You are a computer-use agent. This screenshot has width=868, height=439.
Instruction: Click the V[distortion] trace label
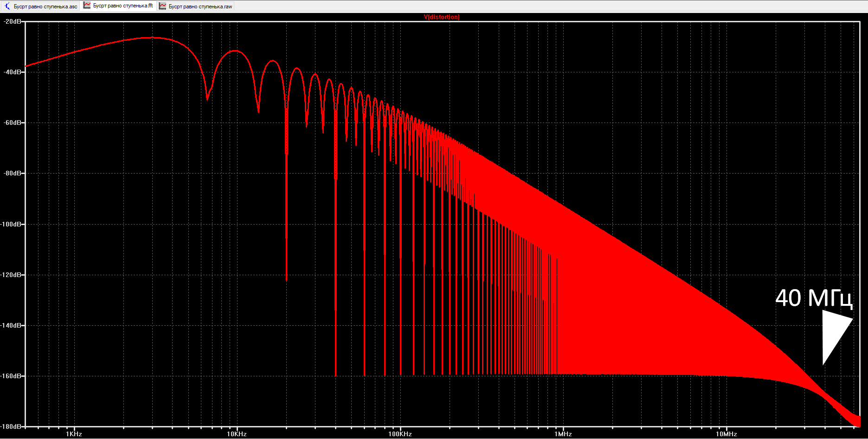point(442,17)
